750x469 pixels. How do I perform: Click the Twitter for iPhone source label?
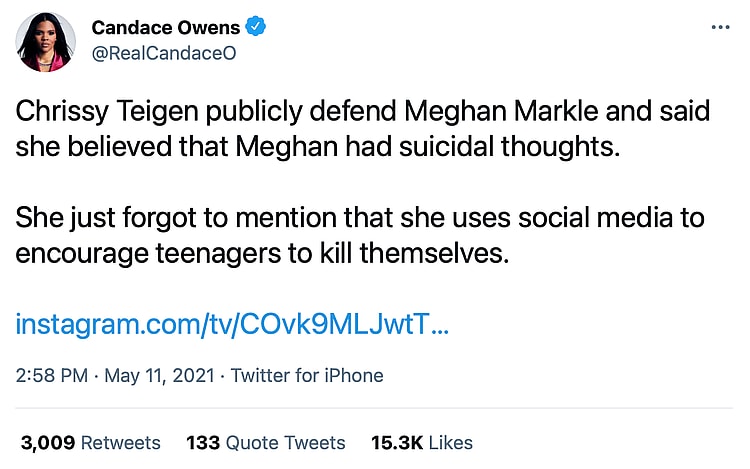(x=307, y=376)
